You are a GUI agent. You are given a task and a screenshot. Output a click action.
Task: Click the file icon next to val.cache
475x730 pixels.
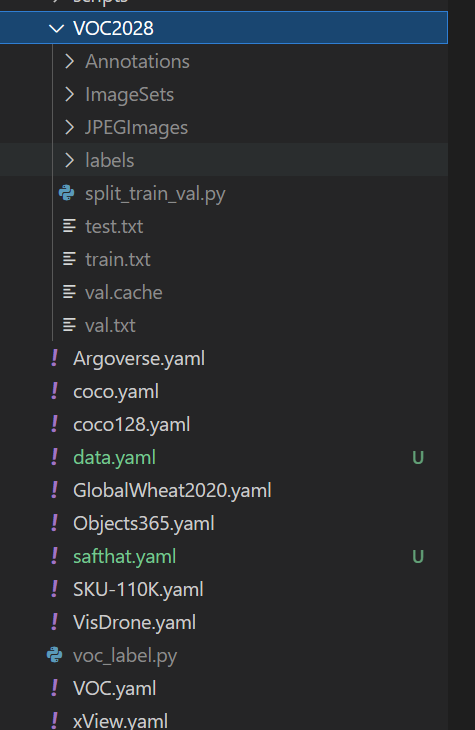tap(69, 292)
